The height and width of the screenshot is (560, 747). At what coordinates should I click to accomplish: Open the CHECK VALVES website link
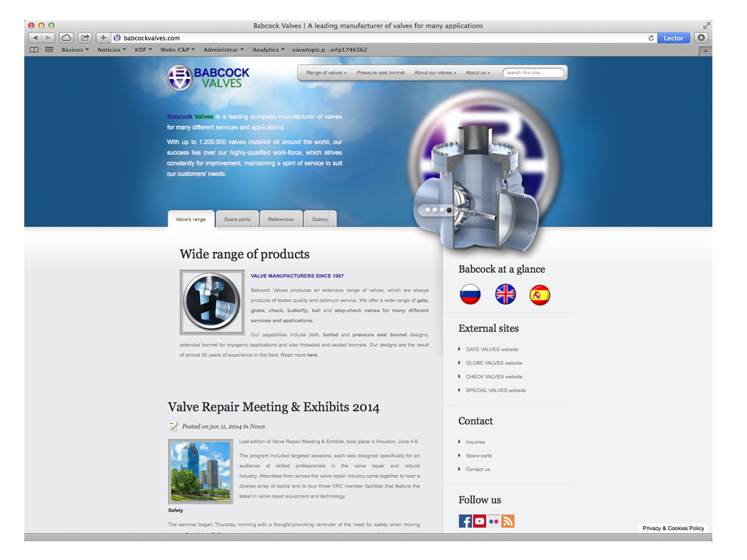(494, 377)
